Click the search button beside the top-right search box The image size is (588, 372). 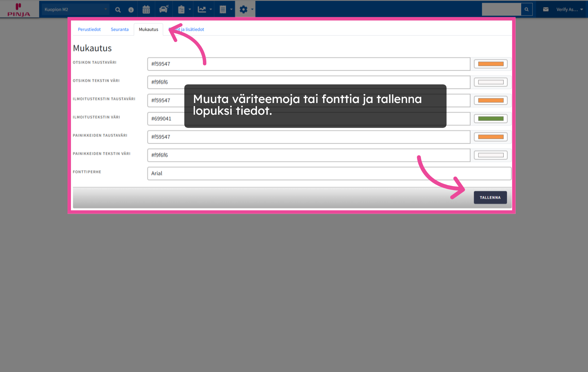click(x=526, y=10)
